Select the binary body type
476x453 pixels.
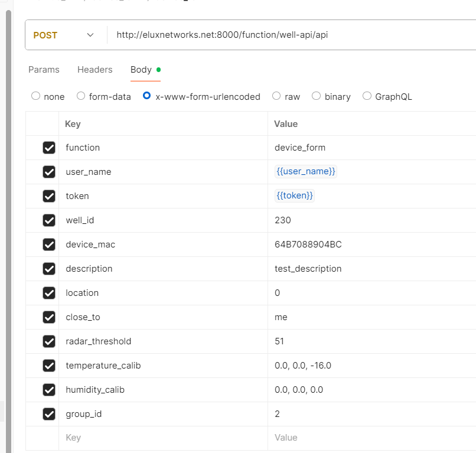[317, 96]
